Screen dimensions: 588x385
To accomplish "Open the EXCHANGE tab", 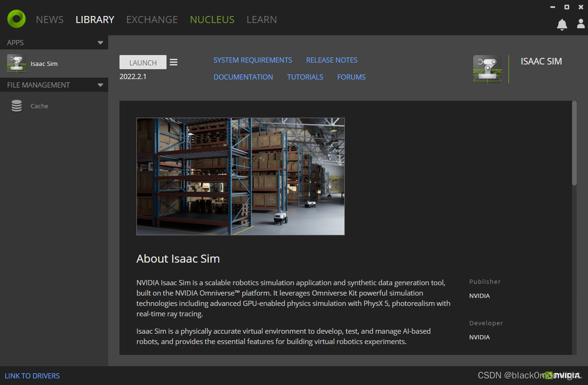I will pyautogui.click(x=152, y=20).
